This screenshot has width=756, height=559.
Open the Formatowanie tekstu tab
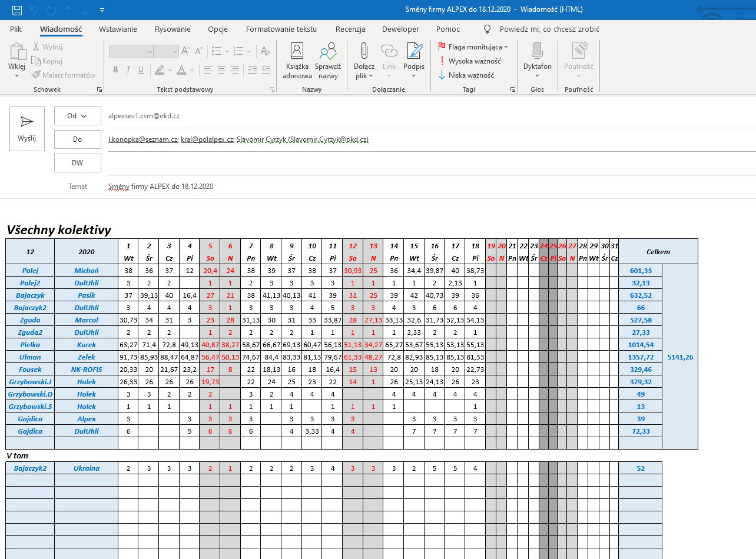tap(281, 29)
